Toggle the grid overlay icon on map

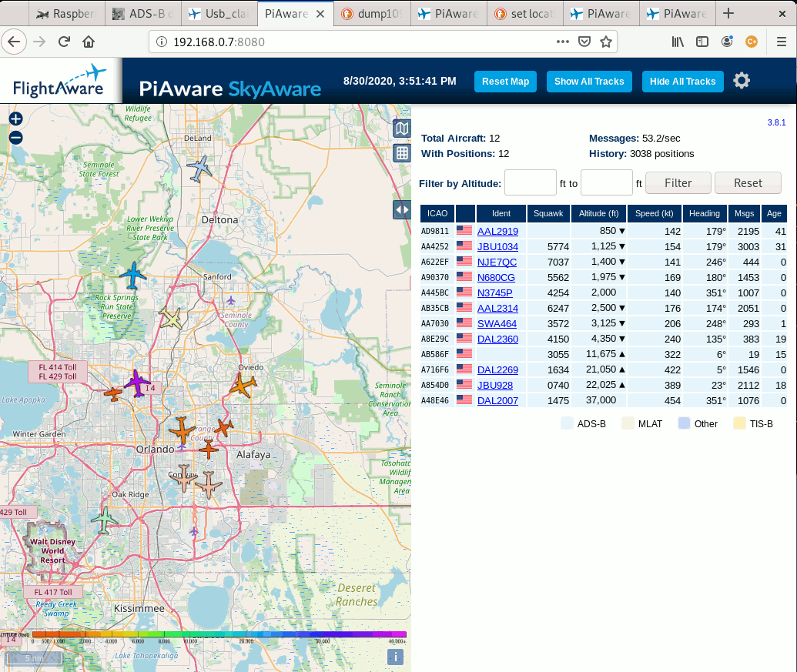402,153
